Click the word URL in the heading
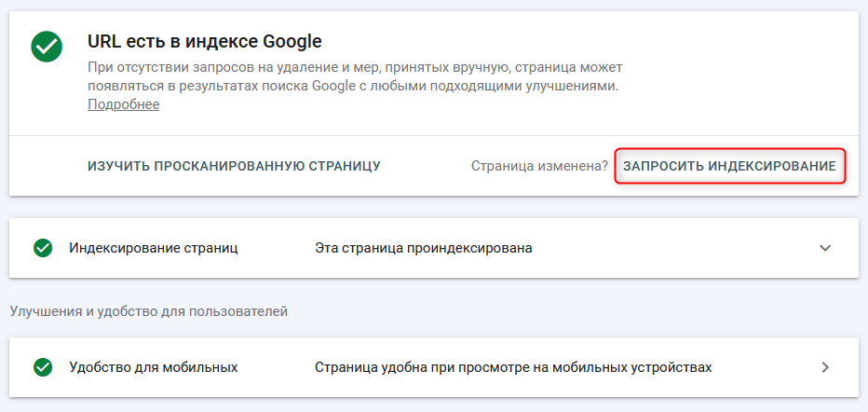 pos(106,41)
